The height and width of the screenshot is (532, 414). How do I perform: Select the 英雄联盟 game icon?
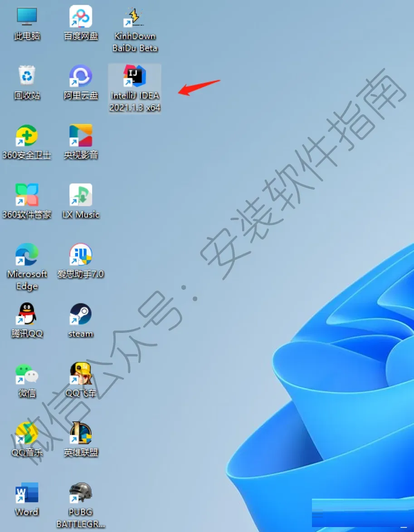[x=81, y=433]
